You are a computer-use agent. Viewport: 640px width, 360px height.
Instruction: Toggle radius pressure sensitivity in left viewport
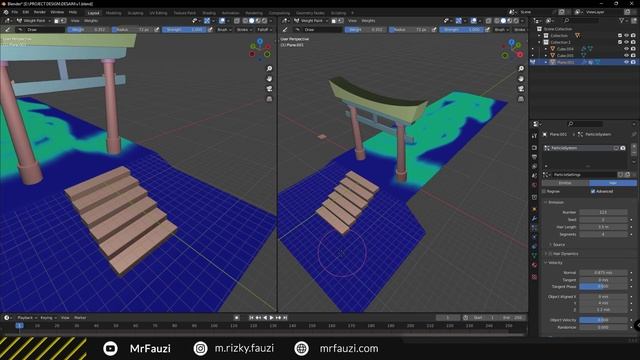(x=157, y=29)
